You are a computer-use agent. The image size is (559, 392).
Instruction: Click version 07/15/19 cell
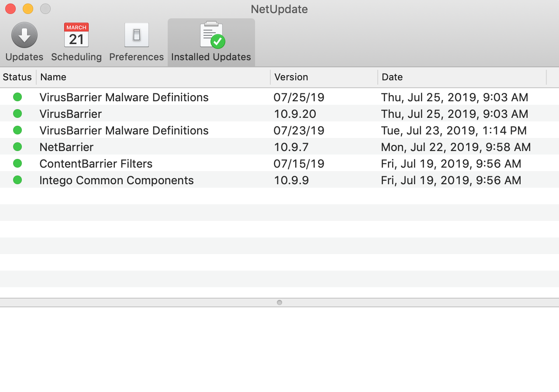click(x=299, y=164)
